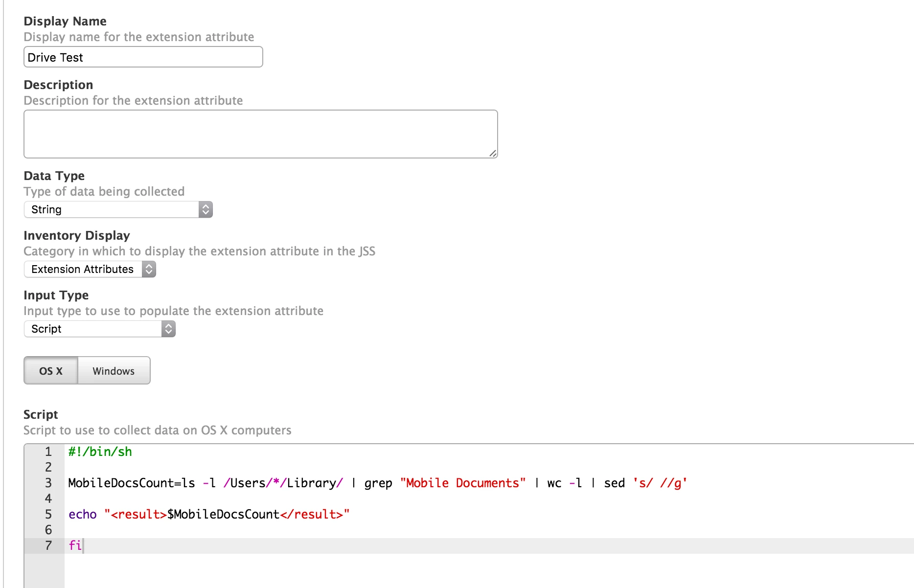Open the Data Type String dropdown
The width and height of the screenshot is (914, 588).
coord(118,209)
